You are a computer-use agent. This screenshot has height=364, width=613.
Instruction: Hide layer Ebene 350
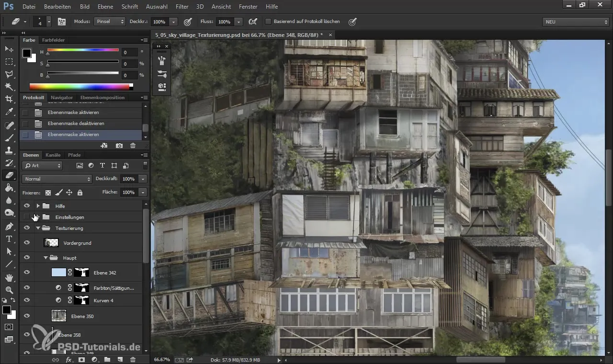(27, 316)
